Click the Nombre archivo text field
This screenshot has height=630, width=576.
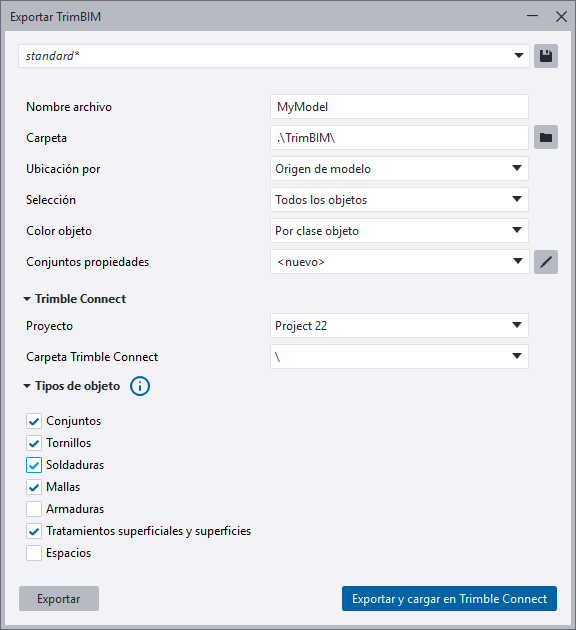399,107
